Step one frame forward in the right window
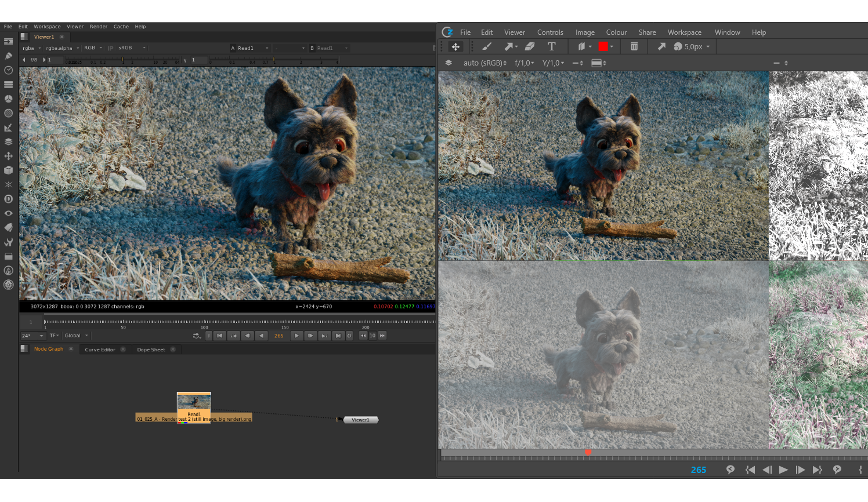Image resolution: width=868 pixels, height=502 pixels. pyautogui.click(x=800, y=470)
